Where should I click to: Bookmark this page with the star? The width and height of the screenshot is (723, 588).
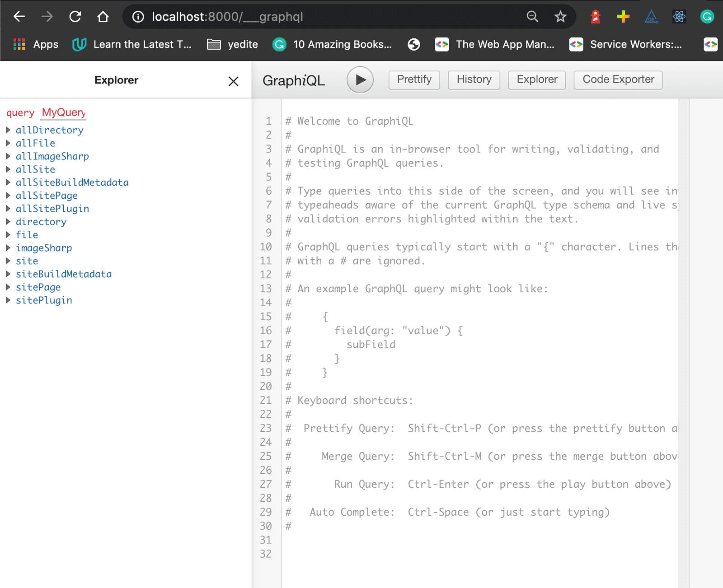[x=560, y=17]
